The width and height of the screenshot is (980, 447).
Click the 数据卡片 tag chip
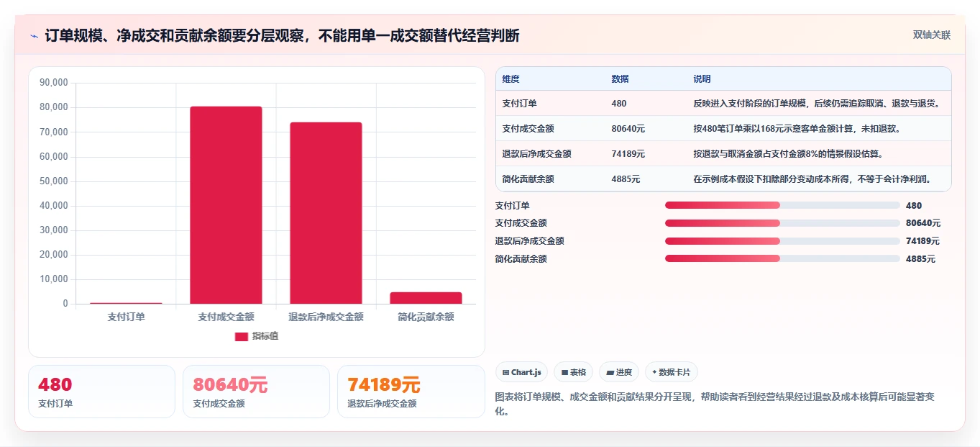pyautogui.click(x=671, y=372)
